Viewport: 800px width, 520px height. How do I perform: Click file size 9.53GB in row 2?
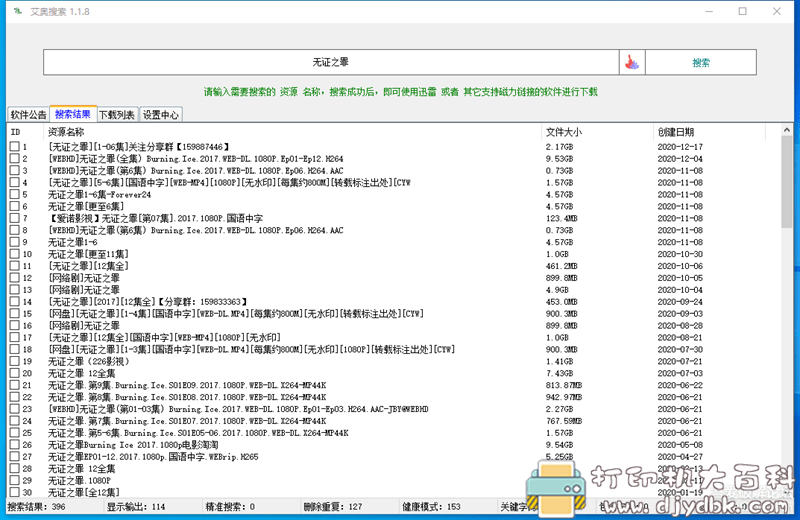point(559,159)
